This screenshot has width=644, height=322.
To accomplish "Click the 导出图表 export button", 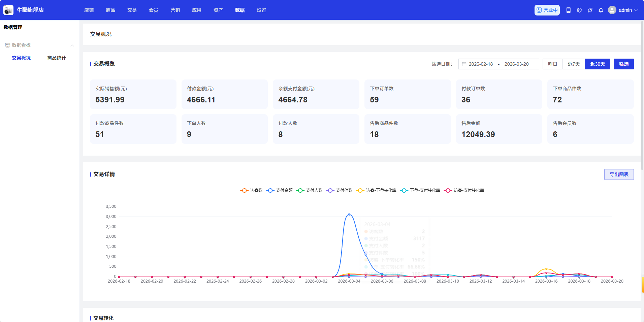I will pyautogui.click(x=619, y=174).
